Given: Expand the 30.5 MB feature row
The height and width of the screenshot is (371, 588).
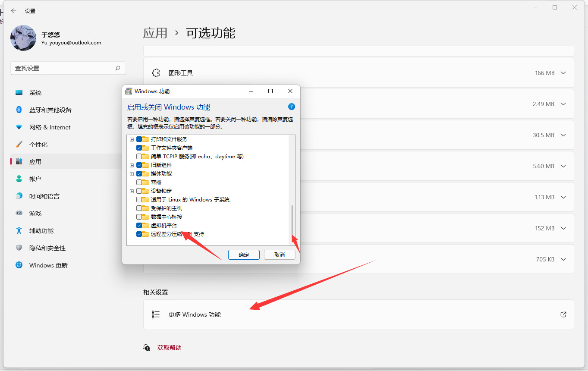Looking at the screenshot, I should click(x=563, y=135).
